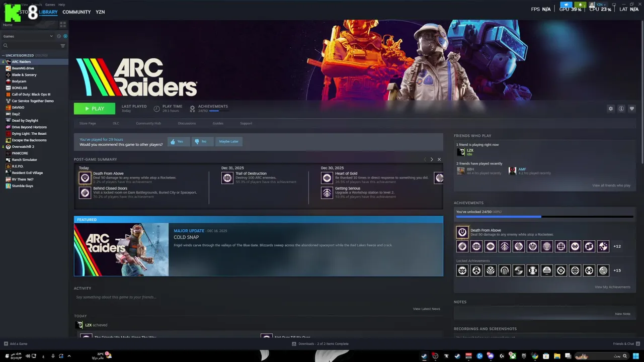Open the Community Hub tab
This screenshot has width=644, height=362.
(148, 123)
